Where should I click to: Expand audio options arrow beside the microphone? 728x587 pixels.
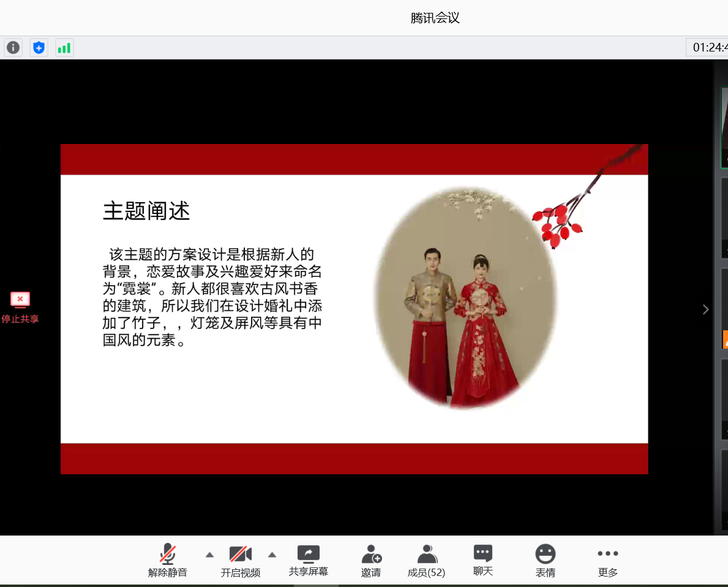click(209, 555)
